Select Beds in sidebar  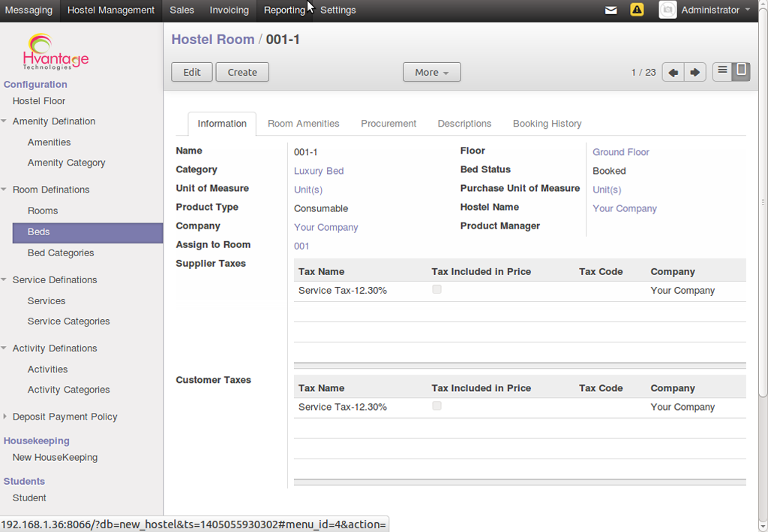point(88,232)
